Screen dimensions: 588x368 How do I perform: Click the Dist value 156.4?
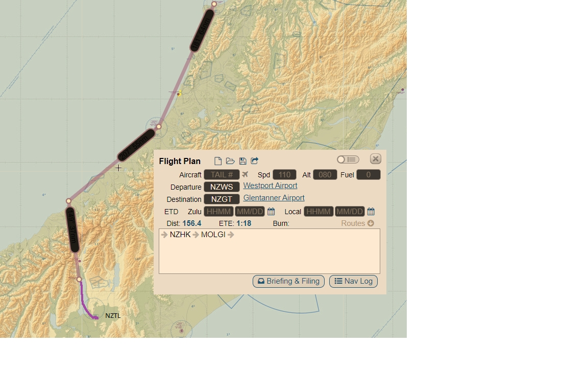pos(191,223)
